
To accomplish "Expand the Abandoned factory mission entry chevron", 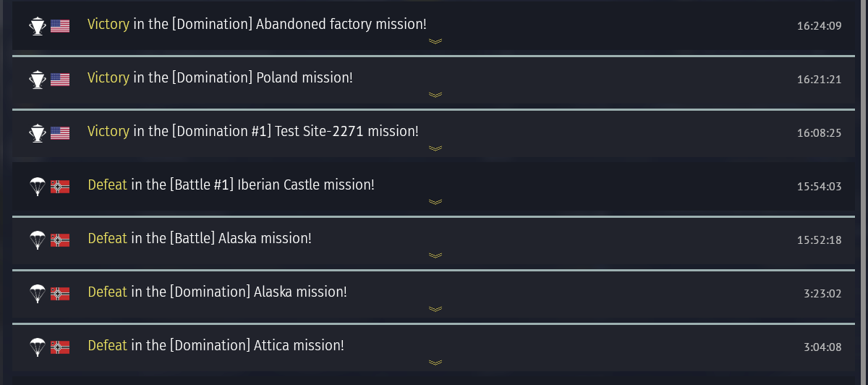I will (x=435, y=41).
